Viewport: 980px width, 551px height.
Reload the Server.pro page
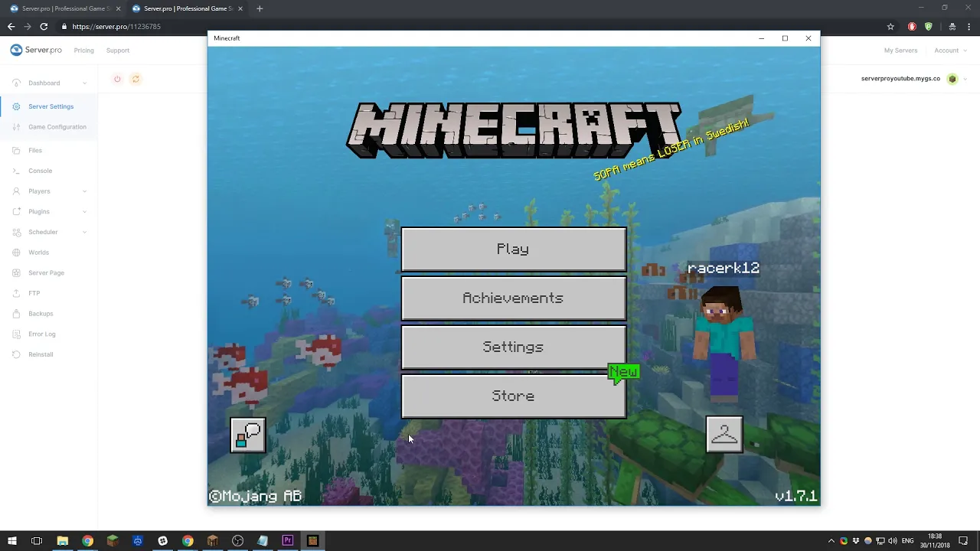(x=44, y=26)
